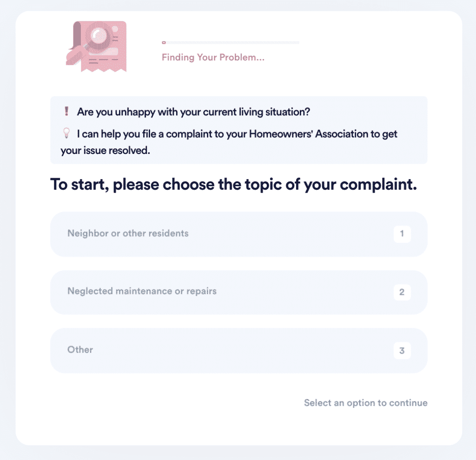Image resolution: width=476 pixels, height=460 pixels.
Task: Click the red exclamation mark icon
Action: click(x=66, y=112)
